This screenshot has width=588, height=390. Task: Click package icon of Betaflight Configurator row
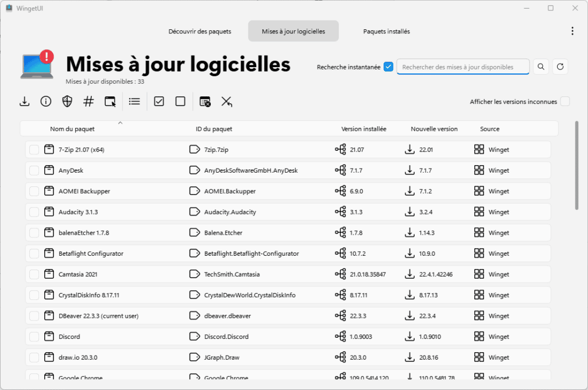49,253
